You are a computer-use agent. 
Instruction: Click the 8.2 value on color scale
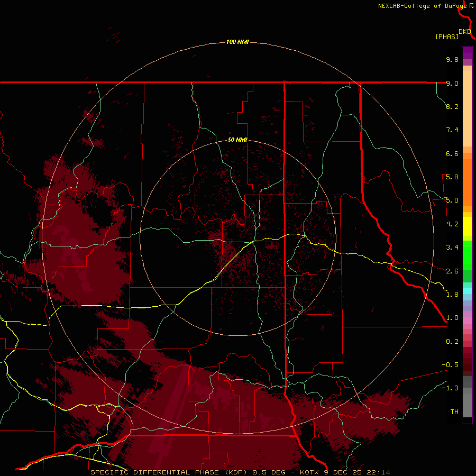tap(452, 106)
